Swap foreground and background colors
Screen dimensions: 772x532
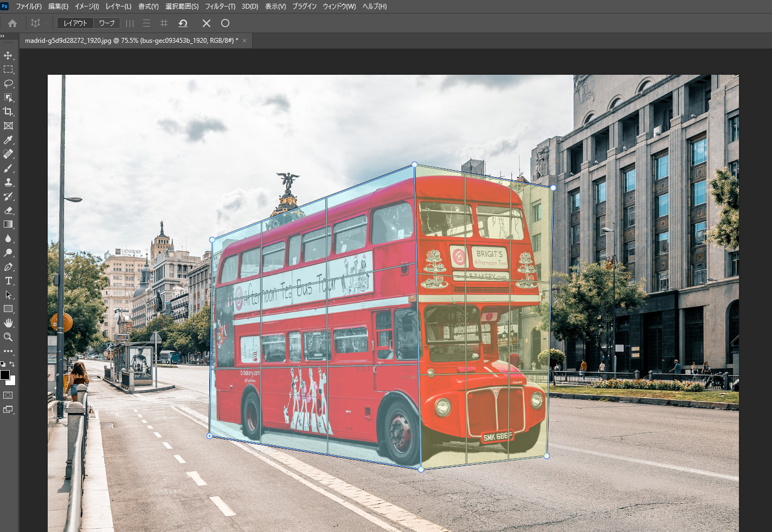pos(12,364)
